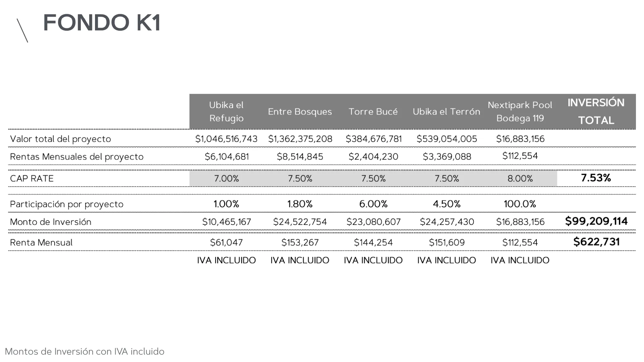The image size is (644, 362).
Task: Click the $1,046,516,743 project value cell
Action: point(226,139)
